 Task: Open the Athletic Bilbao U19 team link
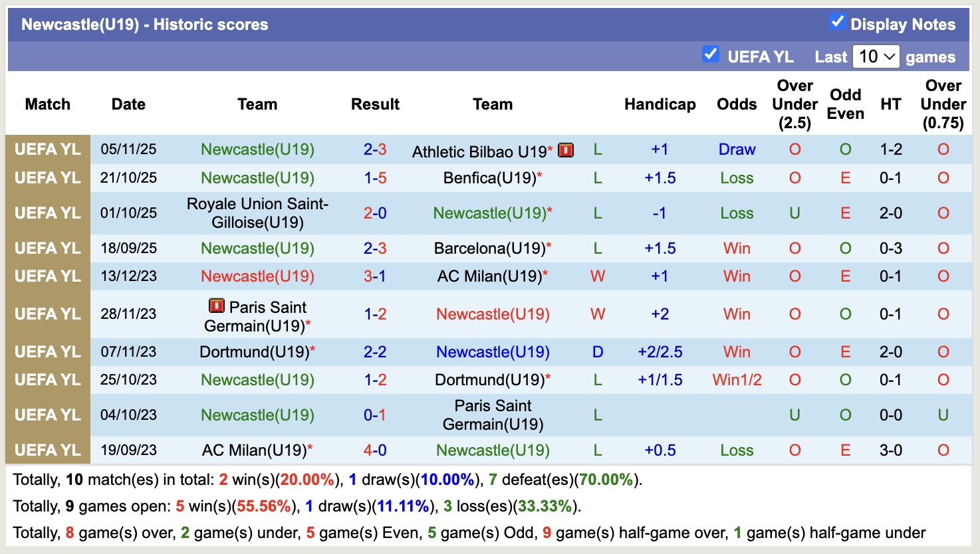(x=479, y=151)
